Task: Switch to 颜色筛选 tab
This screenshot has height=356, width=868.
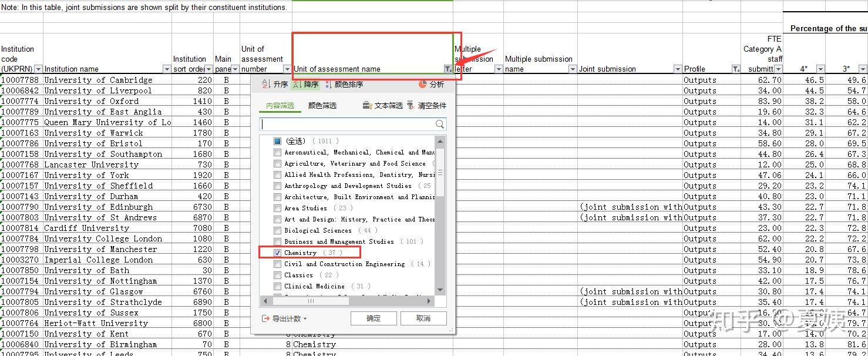Action: [x=322, y=106]
